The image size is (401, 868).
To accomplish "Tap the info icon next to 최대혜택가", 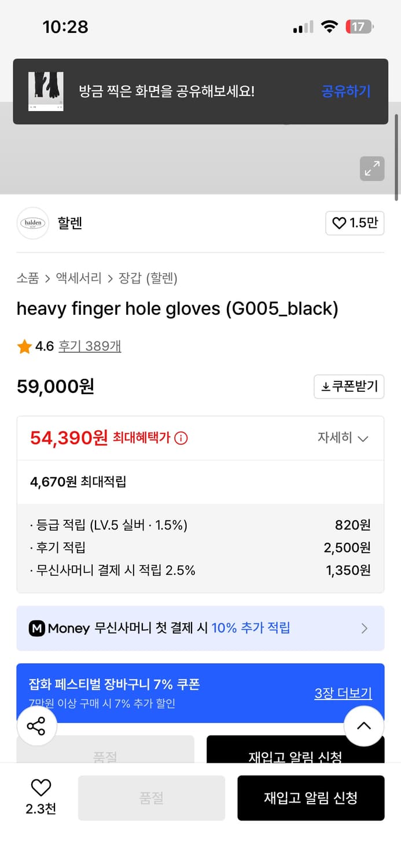I will (181, 439).
